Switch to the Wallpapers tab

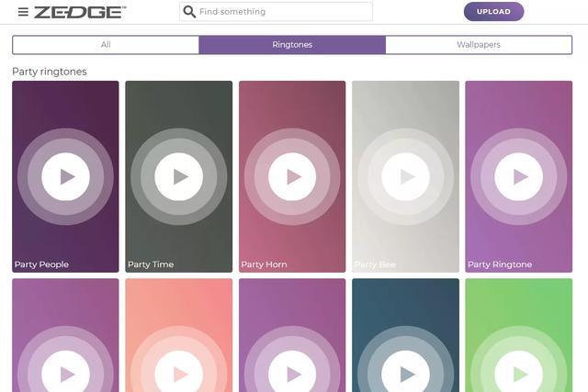point(478,45)
